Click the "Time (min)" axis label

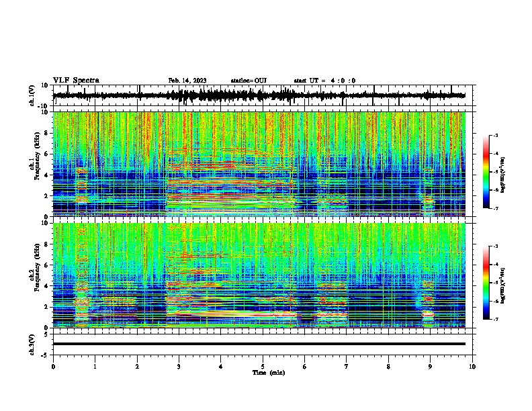pyautogui.click(x=269, y=373)
